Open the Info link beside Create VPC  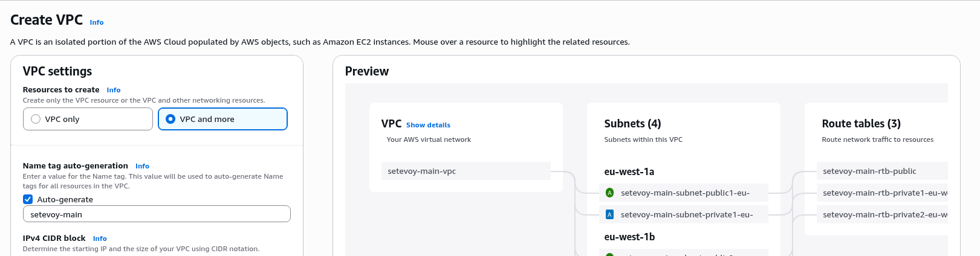coord(97,22)
